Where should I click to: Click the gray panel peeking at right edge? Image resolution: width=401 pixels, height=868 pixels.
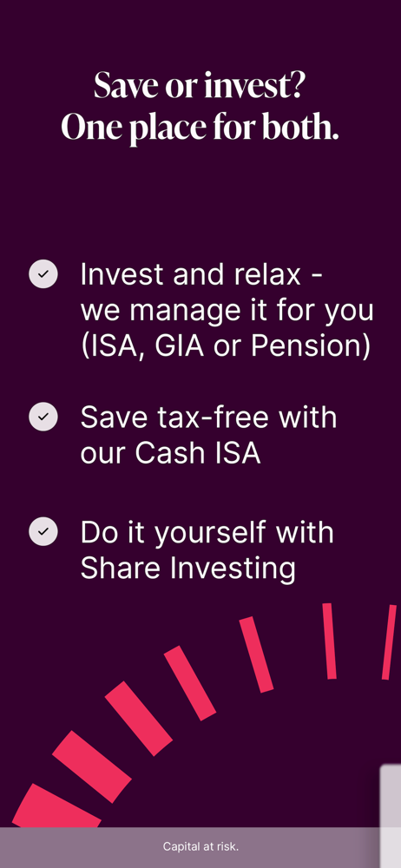391,816
